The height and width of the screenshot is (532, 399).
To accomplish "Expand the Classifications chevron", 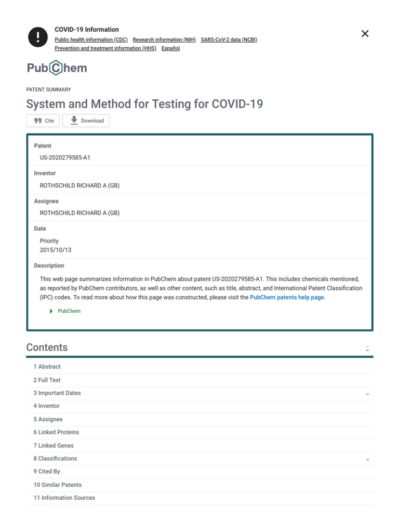I will point(367,459).
